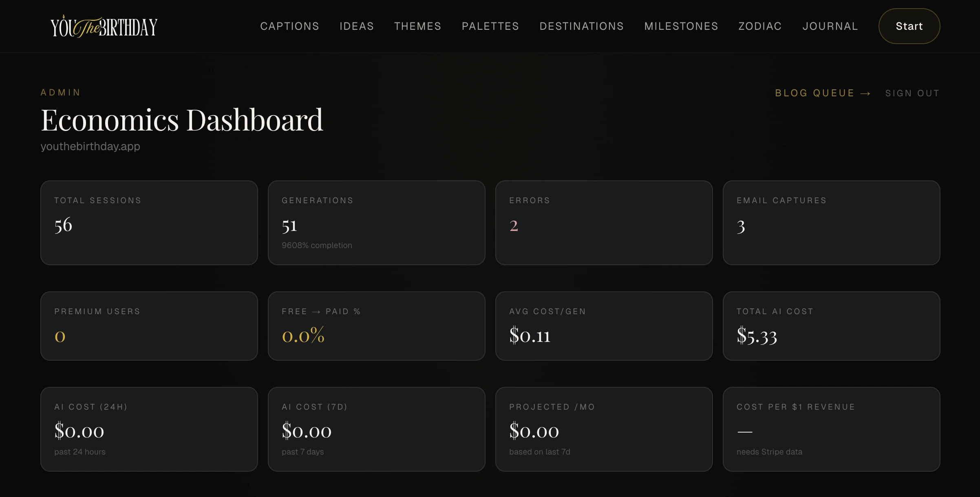
Task: Select Milestones in the navbar
Action: [681, 27]
